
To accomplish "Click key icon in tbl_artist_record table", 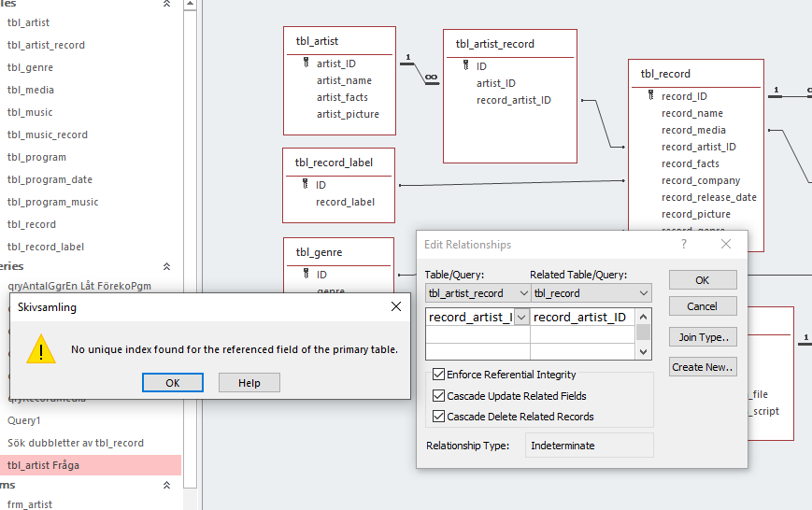I will 465,66.
